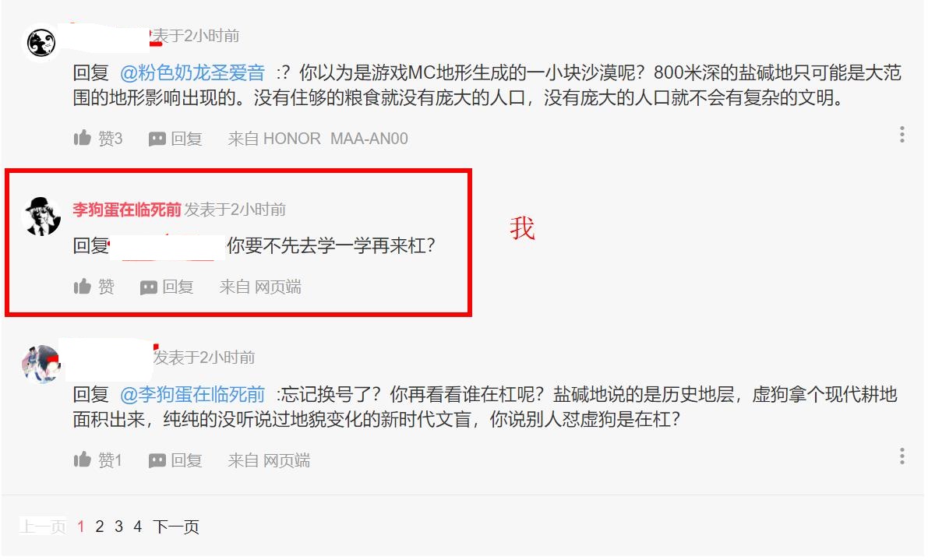Image resolution: width=928 pixels, height=560 pixels.
Task: Click 下一页 next page link
Action: (x=176, y=527)
